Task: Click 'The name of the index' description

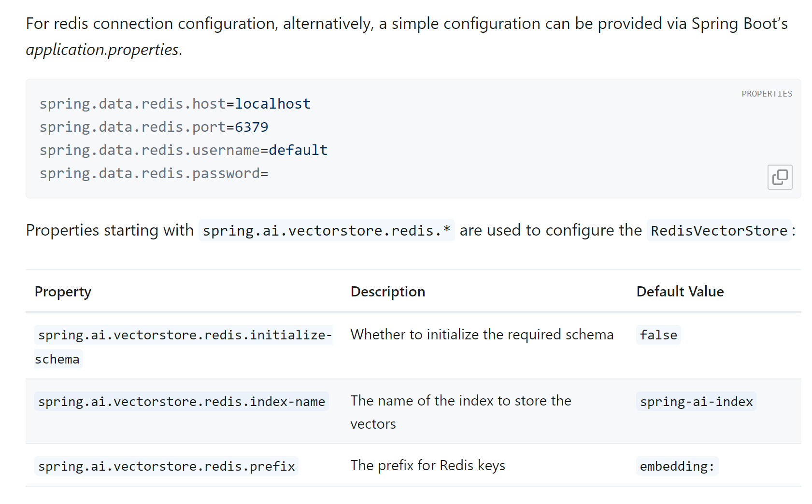Action: 461,412
